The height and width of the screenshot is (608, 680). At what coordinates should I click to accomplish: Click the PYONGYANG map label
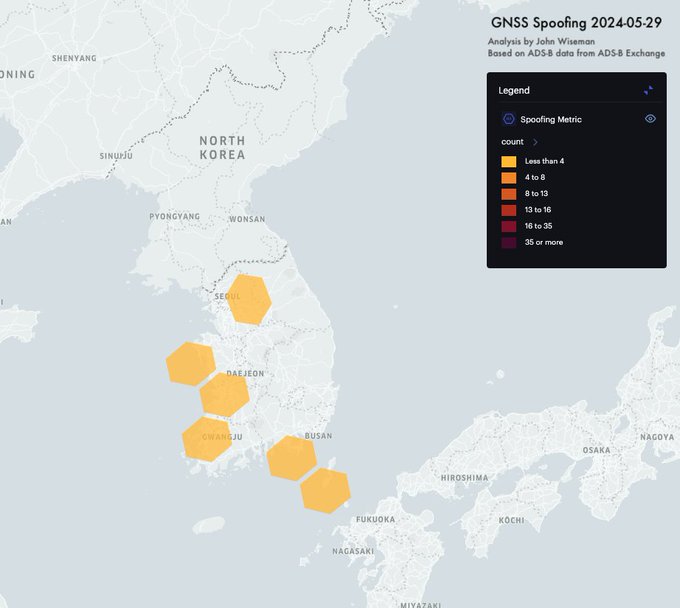click(x=175, y=216)
